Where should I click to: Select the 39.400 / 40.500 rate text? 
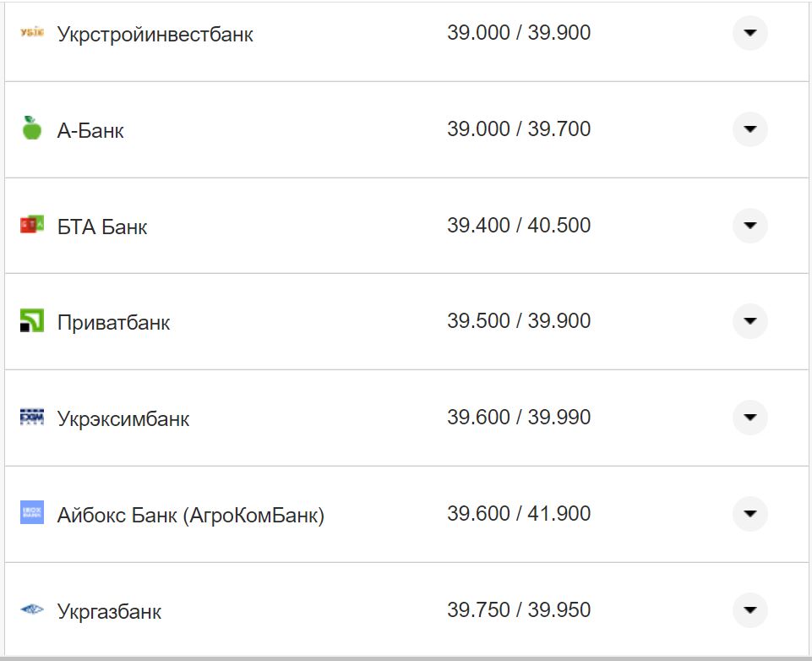521,226
